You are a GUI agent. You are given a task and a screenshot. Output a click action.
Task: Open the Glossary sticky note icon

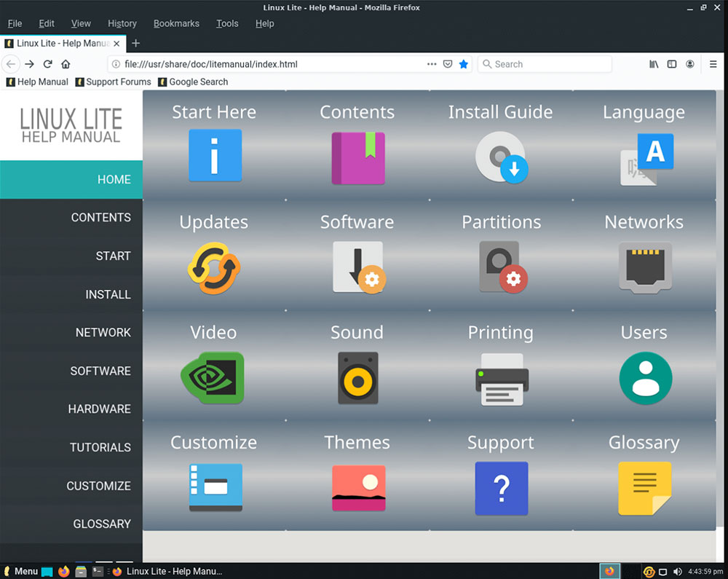(x=645, y=489)
